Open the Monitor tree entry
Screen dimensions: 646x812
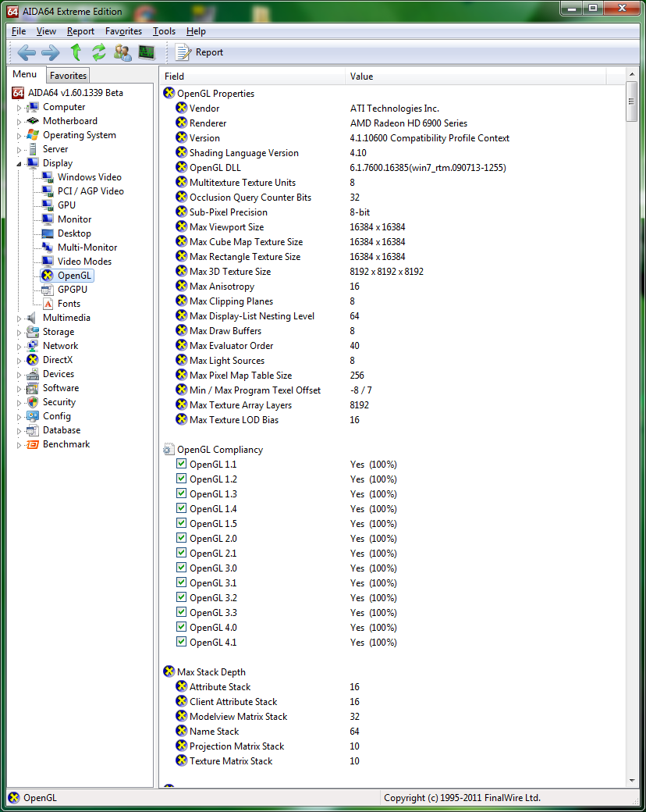click(x=75, y=219)
